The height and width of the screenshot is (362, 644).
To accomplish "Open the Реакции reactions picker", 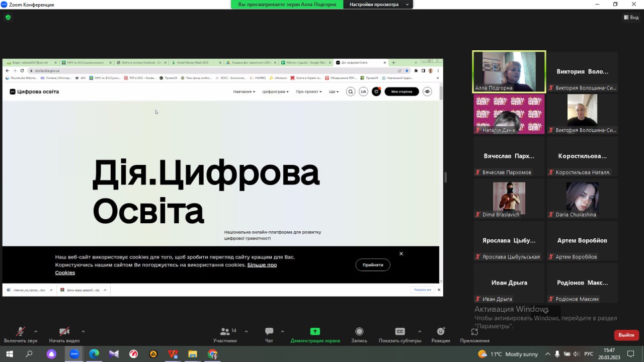I will coord(441,334).
